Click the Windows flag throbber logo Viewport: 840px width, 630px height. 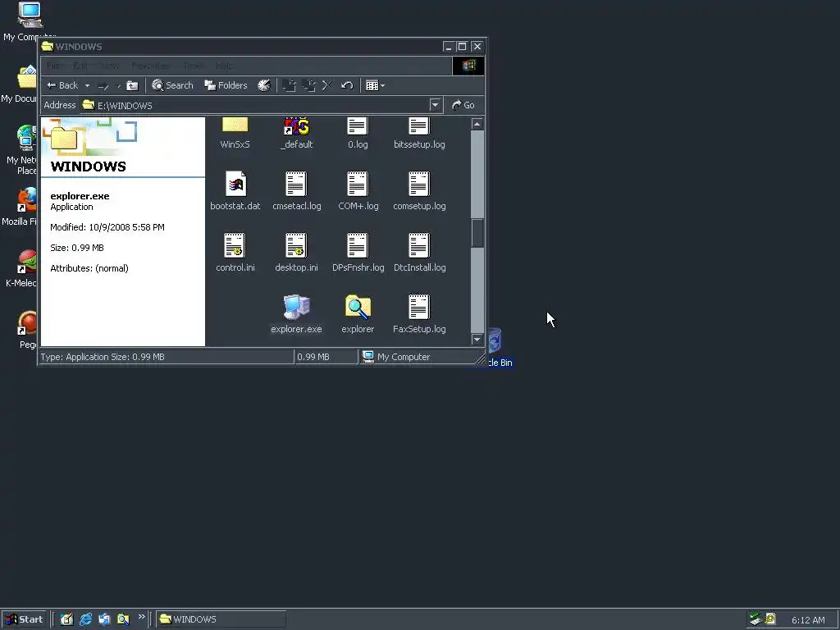coord(468,66)
